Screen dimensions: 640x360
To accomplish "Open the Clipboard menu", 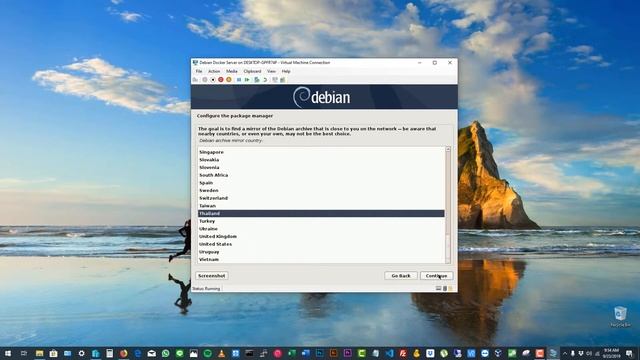I will 252,71.
